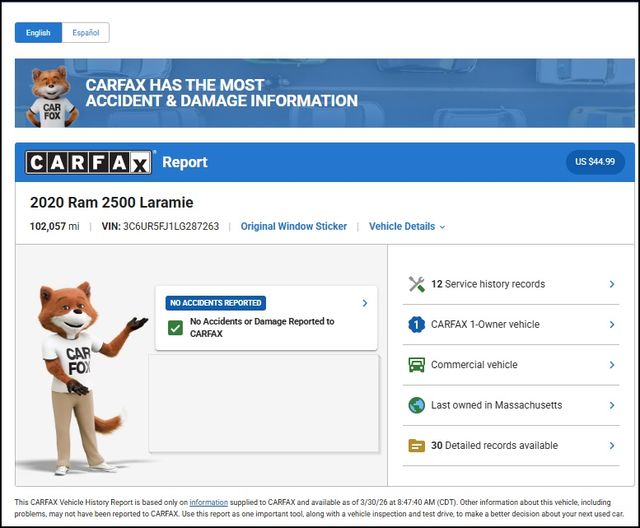Follow the underlined information link in the disclaimer

point(209,502)
